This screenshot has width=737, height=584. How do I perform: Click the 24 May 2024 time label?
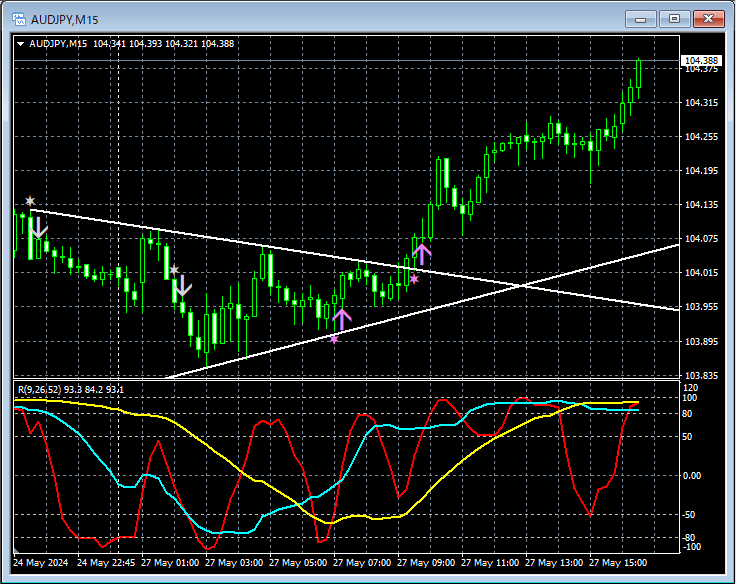[x=41, y=563]
